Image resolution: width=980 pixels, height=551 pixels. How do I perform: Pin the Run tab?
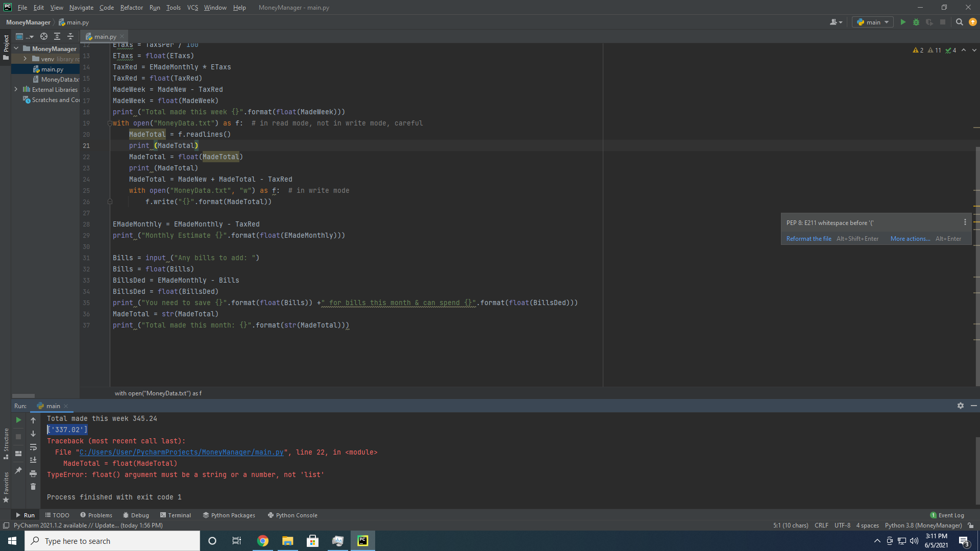tap(18, 470)
